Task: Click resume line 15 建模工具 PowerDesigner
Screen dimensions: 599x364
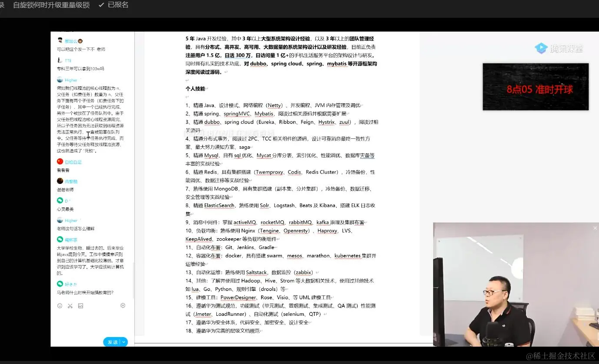Action: [x=259, y=298]
